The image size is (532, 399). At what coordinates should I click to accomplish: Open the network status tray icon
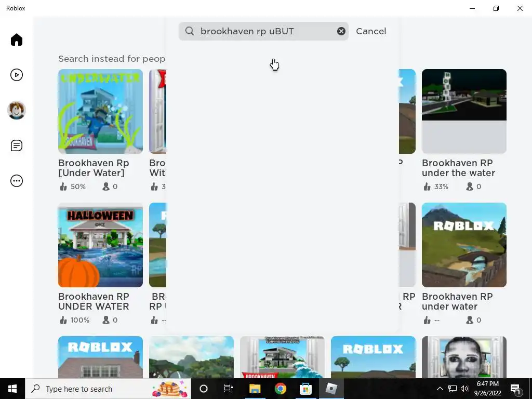click(x=453, y=389)
